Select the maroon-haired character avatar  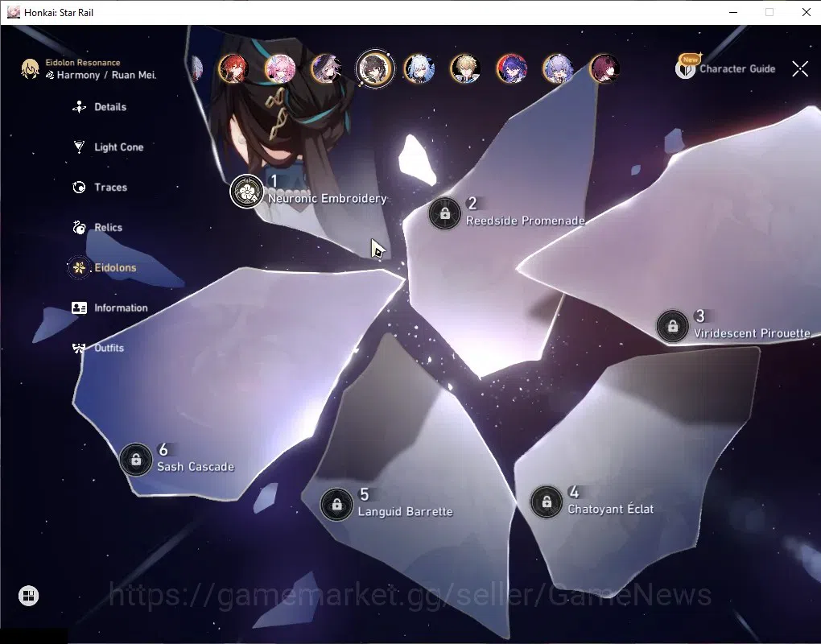click(604, 68)
